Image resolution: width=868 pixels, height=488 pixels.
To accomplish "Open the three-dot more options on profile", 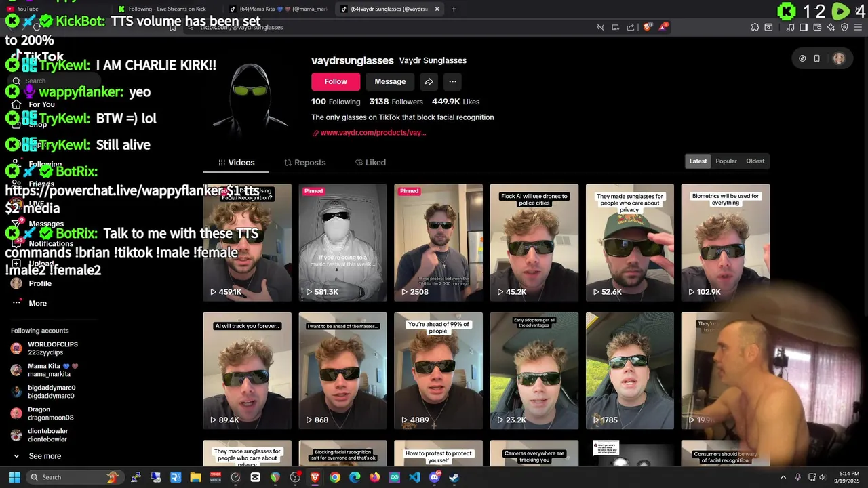I will pos(452,81).
